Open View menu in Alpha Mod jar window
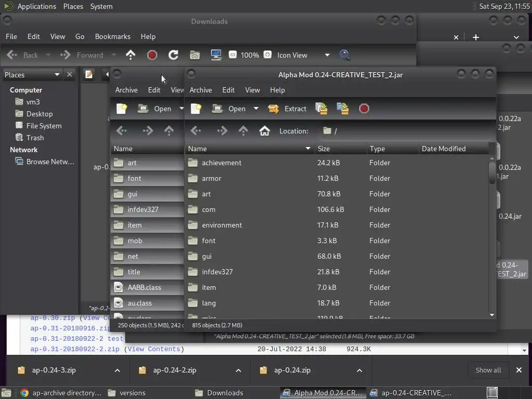The width and height of the screenshot is (532, 399). tap(252, 90)
